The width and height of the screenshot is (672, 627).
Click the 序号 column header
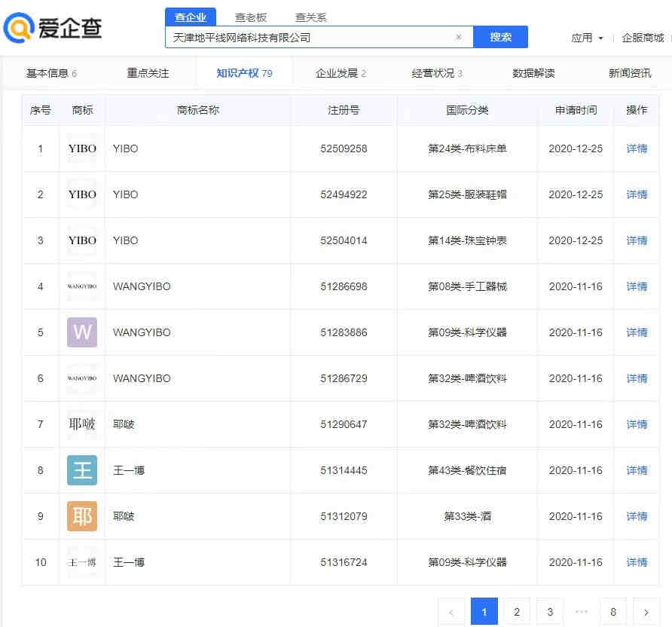40,110
